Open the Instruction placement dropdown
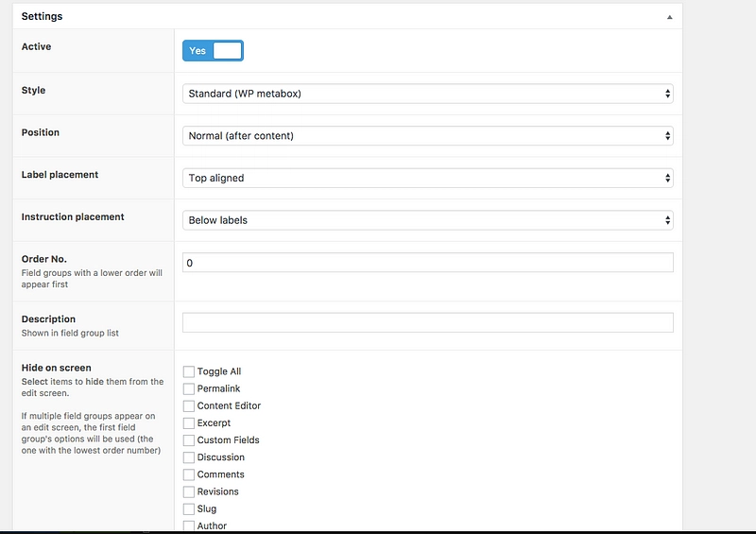This screenshot has width=756, height=534. 427,220
